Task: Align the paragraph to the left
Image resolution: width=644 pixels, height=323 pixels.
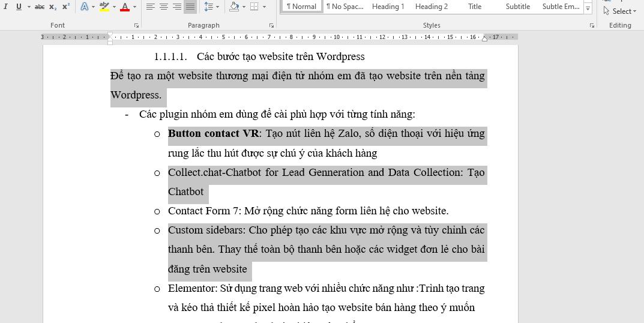Action: [x=150, y=7]
